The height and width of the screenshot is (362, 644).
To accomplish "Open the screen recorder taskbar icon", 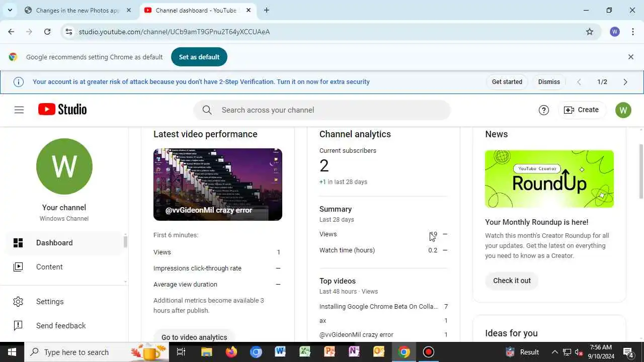I will [428, 352].
